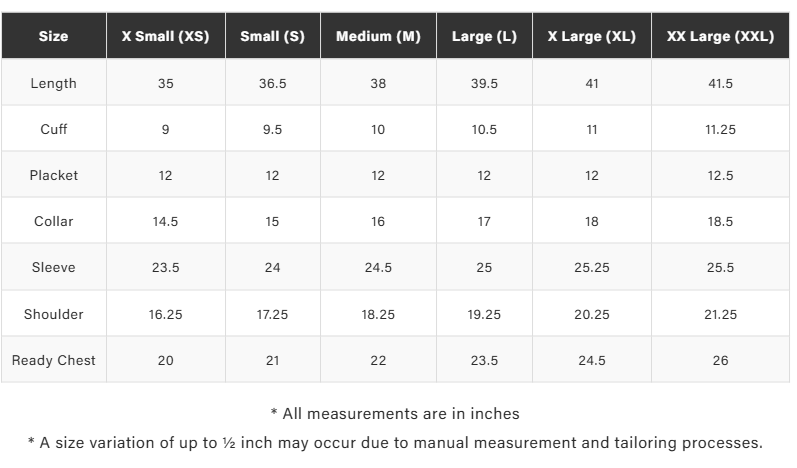Click the Collar row label
Screen dimensions: 797x468
click(54, 221)
